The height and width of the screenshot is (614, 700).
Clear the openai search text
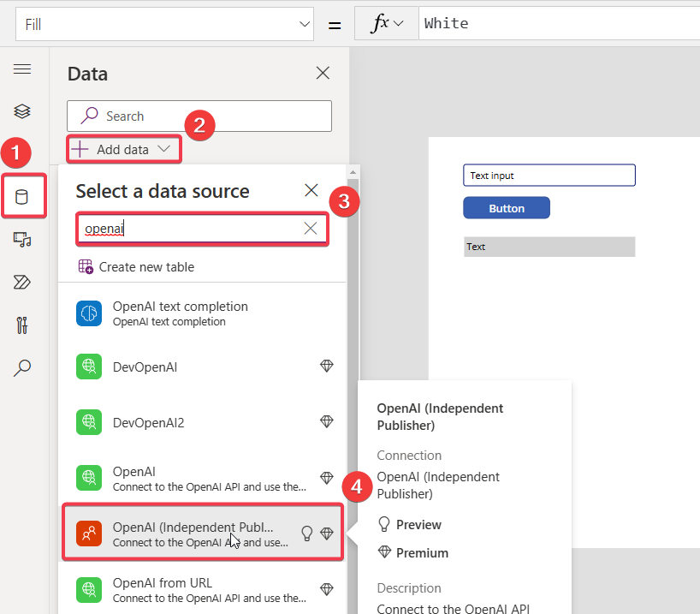tap(311, 229)
